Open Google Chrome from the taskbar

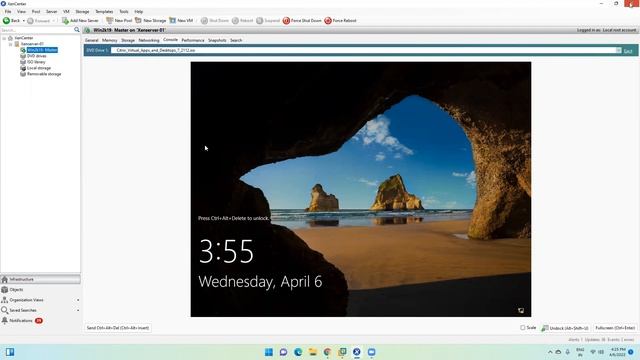[x=327, y=352]
